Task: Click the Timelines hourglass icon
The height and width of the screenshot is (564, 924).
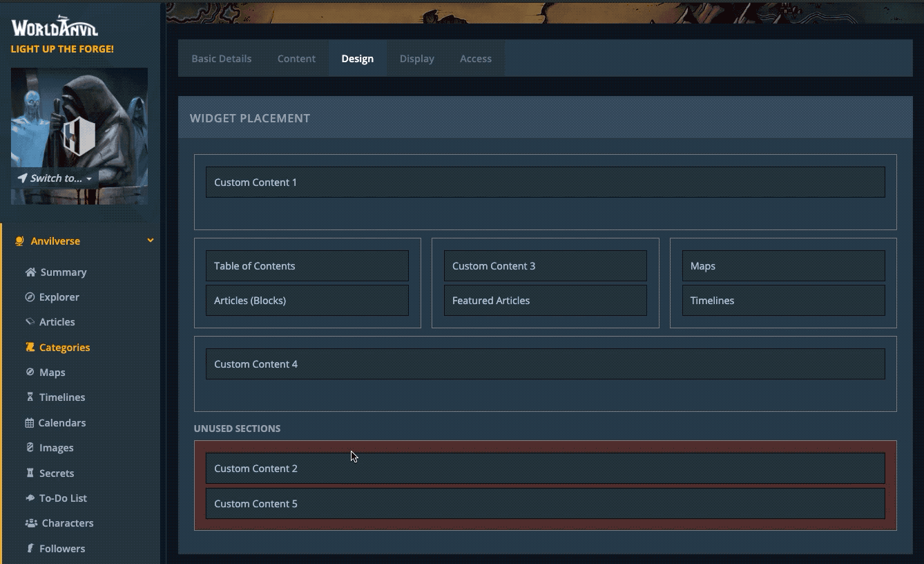Action: point(30,397)
